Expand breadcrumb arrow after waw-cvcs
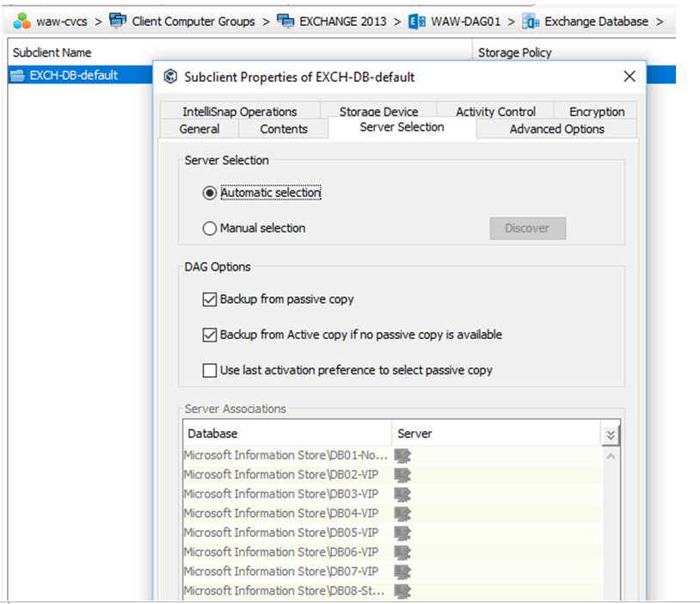 click(98, 22)
